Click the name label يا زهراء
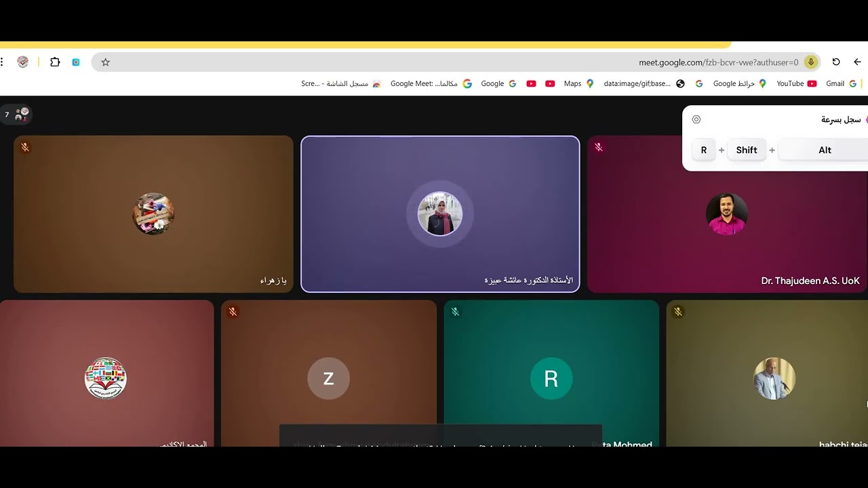This screenshot has height=488, width=868. pyautogui.click(x=273, y=281)
